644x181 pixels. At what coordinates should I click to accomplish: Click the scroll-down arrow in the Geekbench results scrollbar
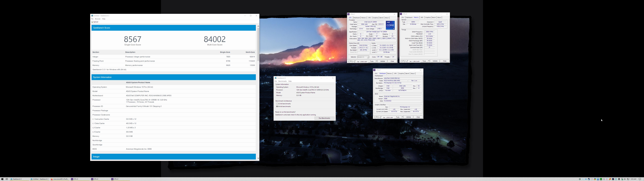pos(258,158)
